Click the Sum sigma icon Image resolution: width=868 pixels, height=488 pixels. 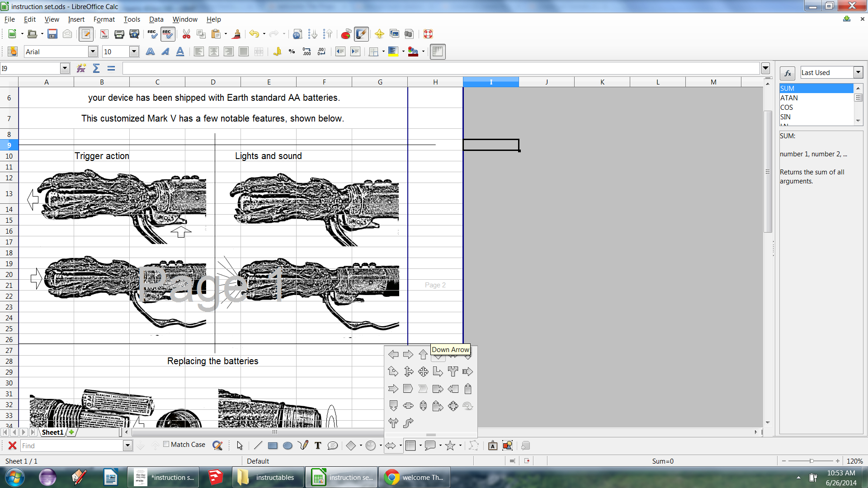[96, 68]
